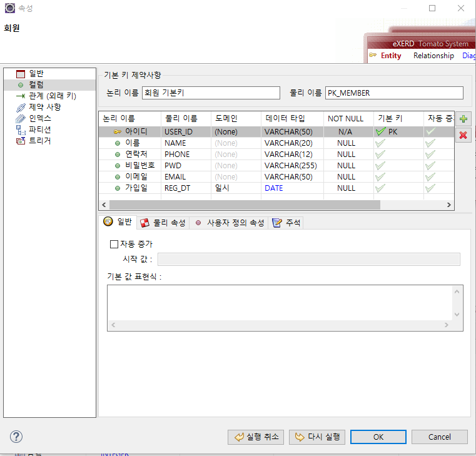
Task: Switch to the 주석 tab
Action: 286,223
